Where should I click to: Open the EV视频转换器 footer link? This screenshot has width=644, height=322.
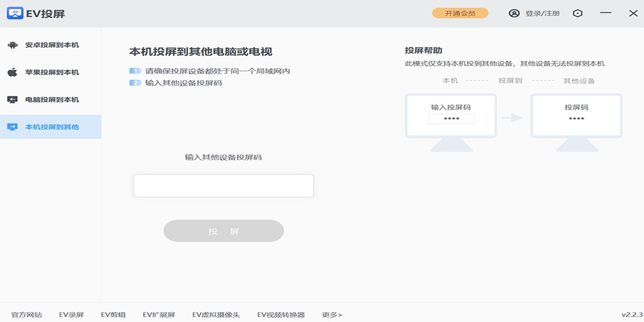pos(281,315)
